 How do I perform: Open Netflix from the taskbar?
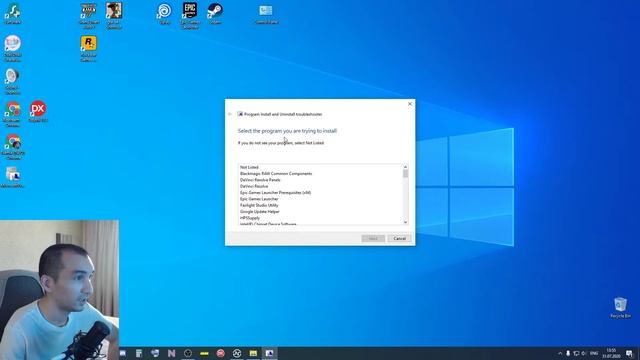(x=171, y=353)
